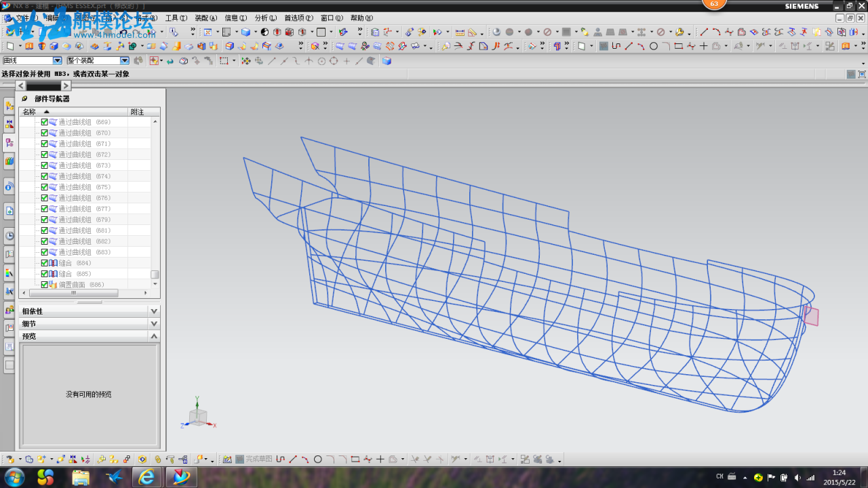
Task: Open the 信息(I) menu
Action: (x=236, y=18)
